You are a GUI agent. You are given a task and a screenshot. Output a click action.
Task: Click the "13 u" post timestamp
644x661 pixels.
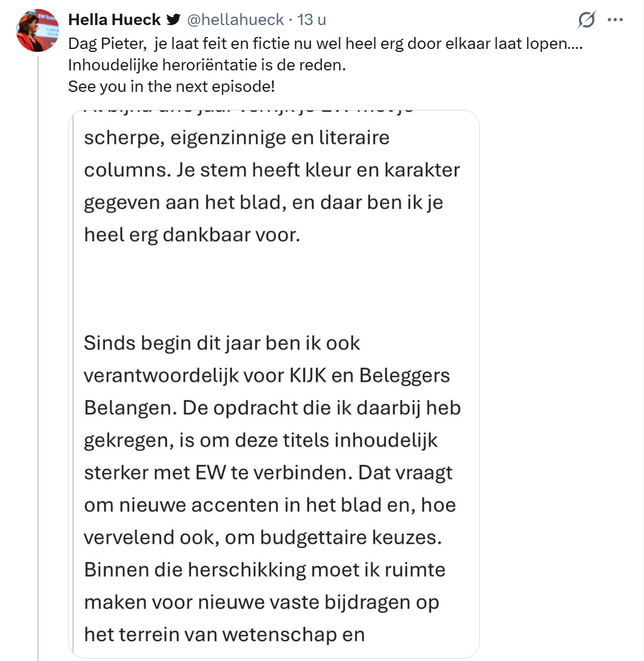[x=312, y=20]
